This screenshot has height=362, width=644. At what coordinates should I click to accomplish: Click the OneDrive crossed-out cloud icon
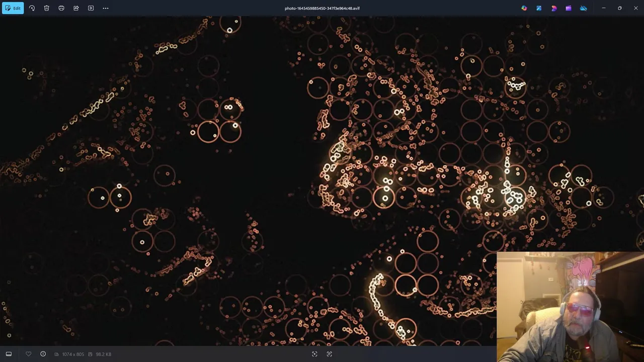584,8
